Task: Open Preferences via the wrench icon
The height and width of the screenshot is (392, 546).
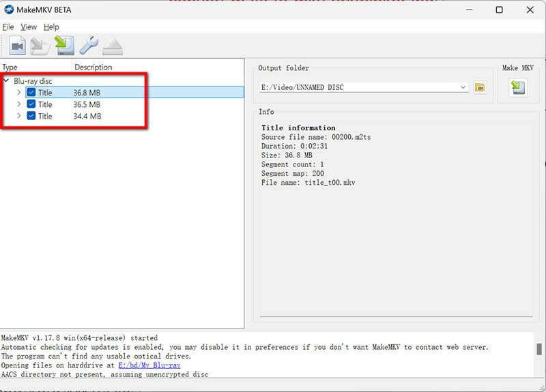Action: pyautogui.click(x=89, y=45)
